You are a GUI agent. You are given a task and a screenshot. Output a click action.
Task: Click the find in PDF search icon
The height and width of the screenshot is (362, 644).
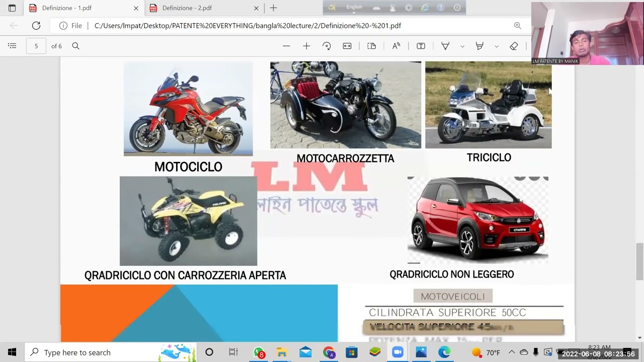click(x=75, y=46)
